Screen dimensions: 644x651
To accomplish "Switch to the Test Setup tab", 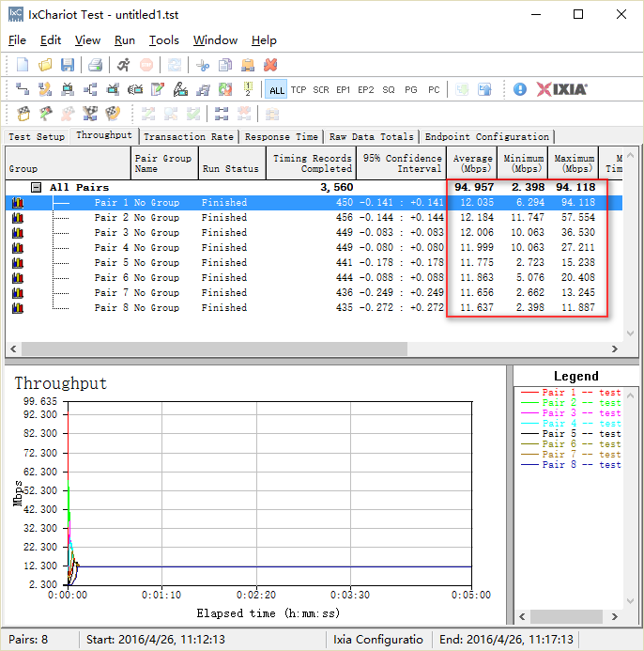I will (37, 136).
